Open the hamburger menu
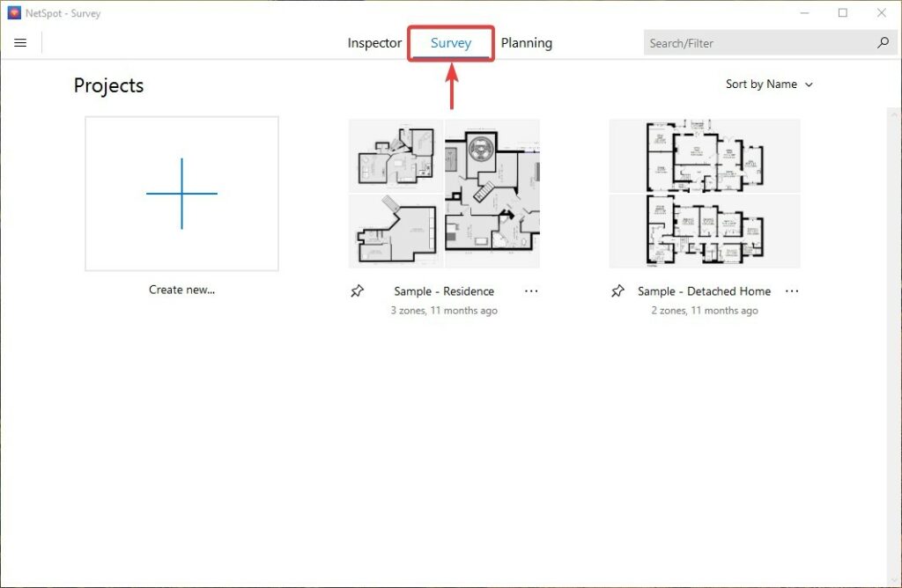The width and height of the screenshot is (902, 588). 20,42
